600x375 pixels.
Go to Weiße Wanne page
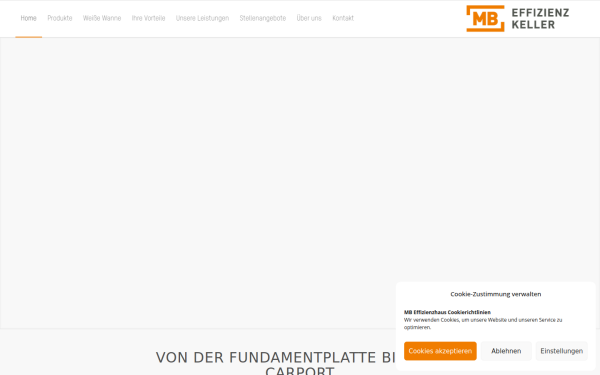point(102,18)
